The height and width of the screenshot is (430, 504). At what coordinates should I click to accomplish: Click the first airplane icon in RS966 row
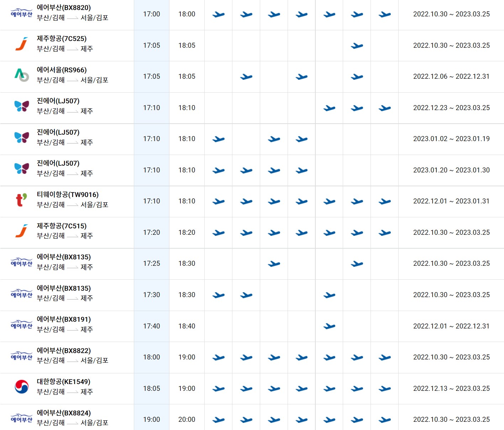coord(246,77)
